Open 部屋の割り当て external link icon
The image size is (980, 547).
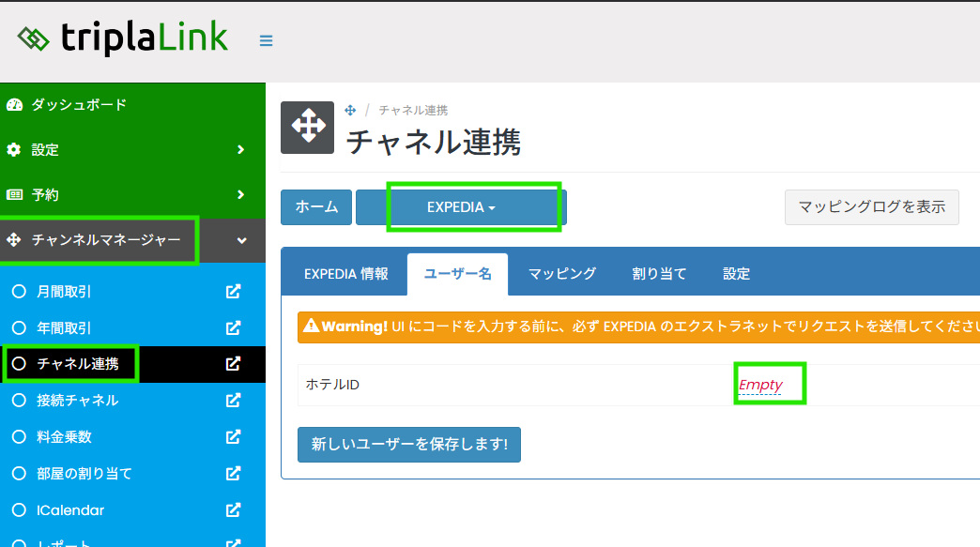click(x=233, y=473)
